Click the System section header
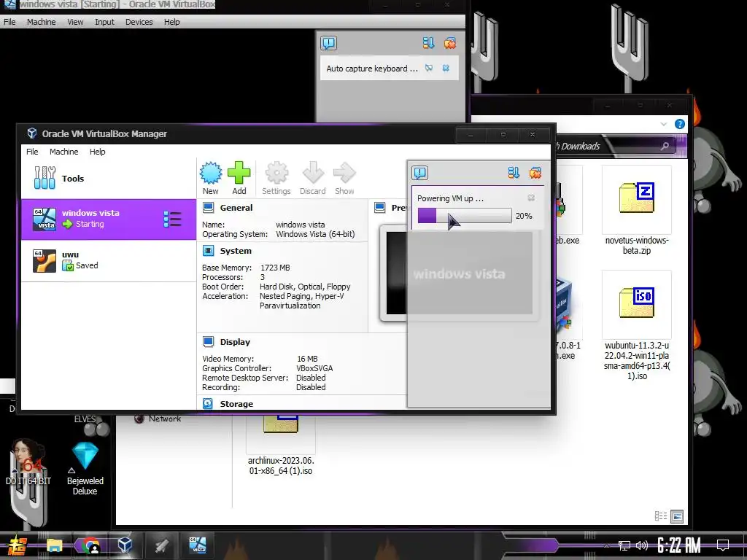Screen dimensions: 747x560 pyautogui.click(x=236, y=251)
